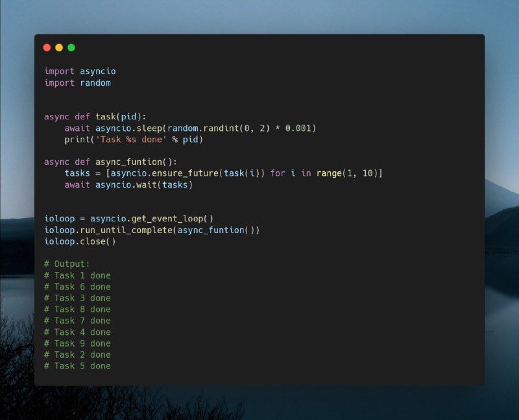519x420 pixels.
Task: Click the print('Task %s done' % pid) line
Action: (134, 140)
